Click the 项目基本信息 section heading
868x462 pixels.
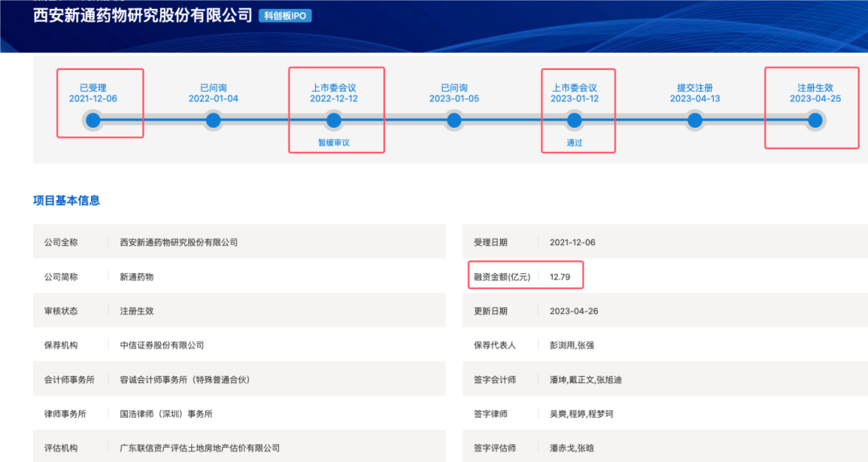pos(67,200)
